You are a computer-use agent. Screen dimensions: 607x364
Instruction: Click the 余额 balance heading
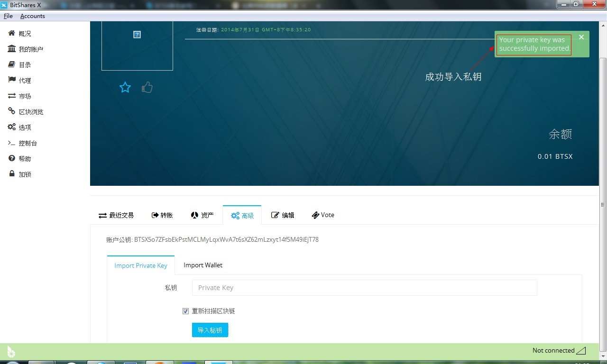click(560, 134)
